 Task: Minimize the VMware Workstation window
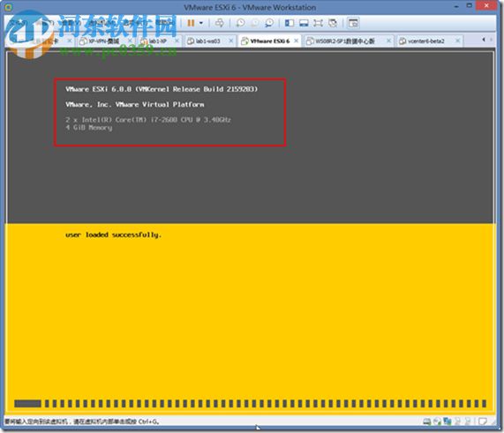(x=456, y=6)
